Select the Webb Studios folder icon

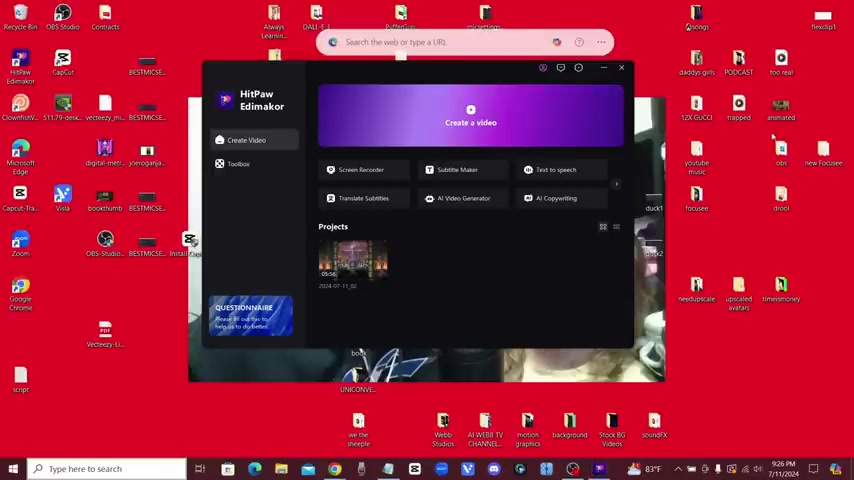click(x=443, y=429)
